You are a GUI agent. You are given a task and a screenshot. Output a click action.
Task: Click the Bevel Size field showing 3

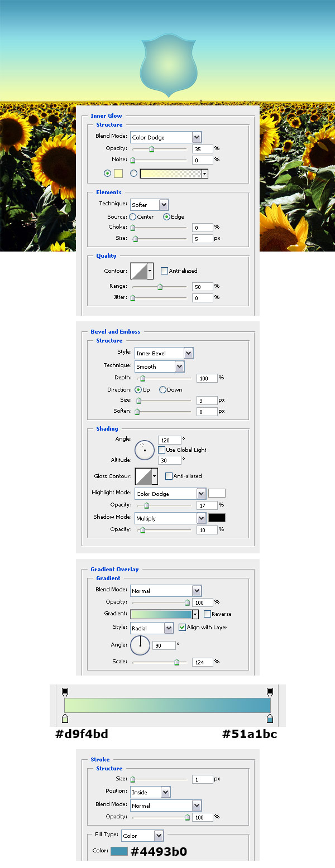pyautogui.click(x=207, y=401)
